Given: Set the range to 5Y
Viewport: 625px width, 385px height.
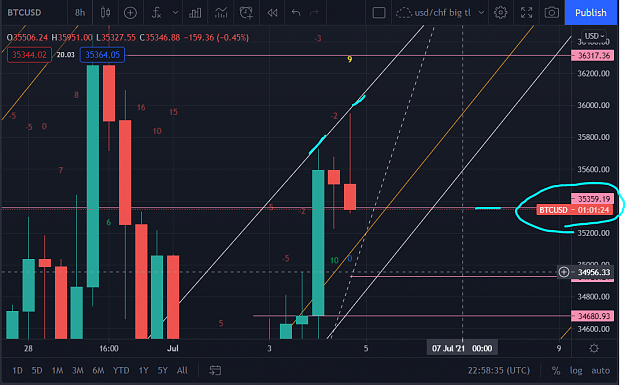Looking at the screenshot, I should pos(163,371).
